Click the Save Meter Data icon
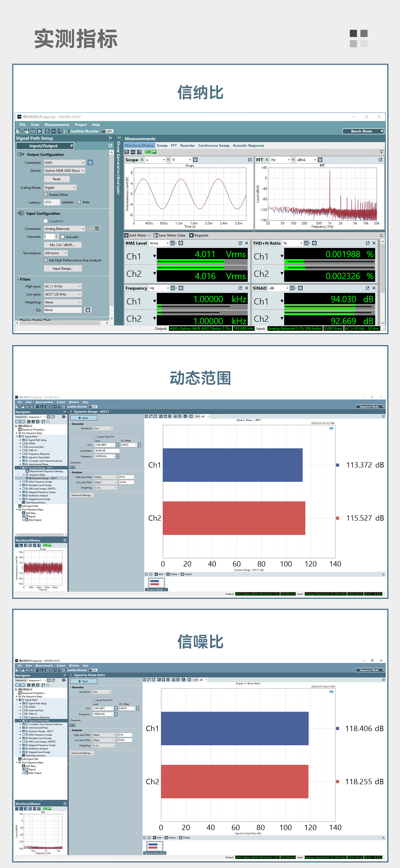 point(156,235)
